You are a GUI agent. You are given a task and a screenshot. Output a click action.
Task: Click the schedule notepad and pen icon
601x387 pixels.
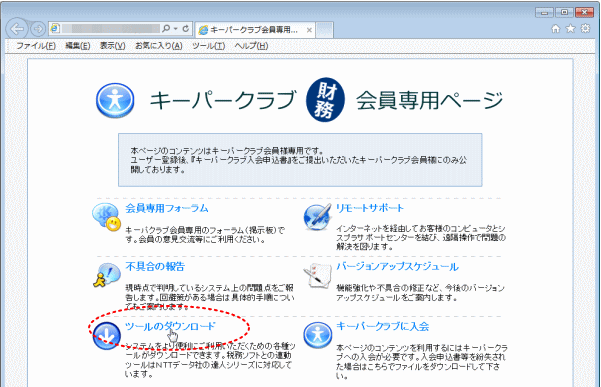(317, 276)
